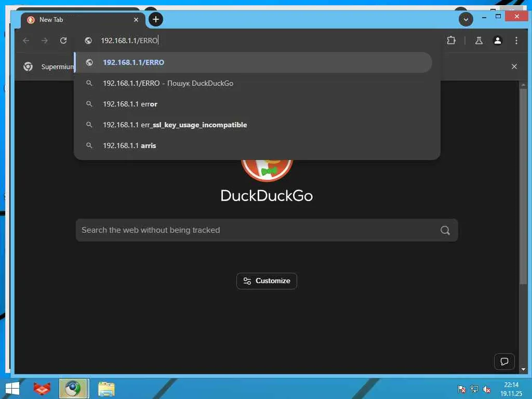Click the network tray icon
532x399 pixels.
[474, 389]
